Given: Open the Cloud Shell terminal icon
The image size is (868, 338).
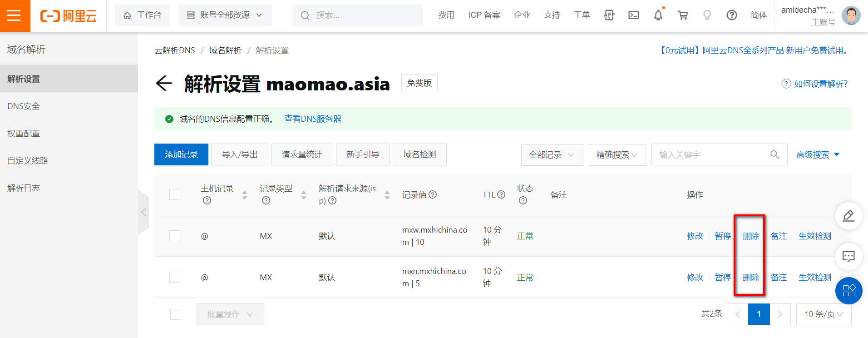Looking at the screenshot, I should pyautogui.click(x=633, y=15).
